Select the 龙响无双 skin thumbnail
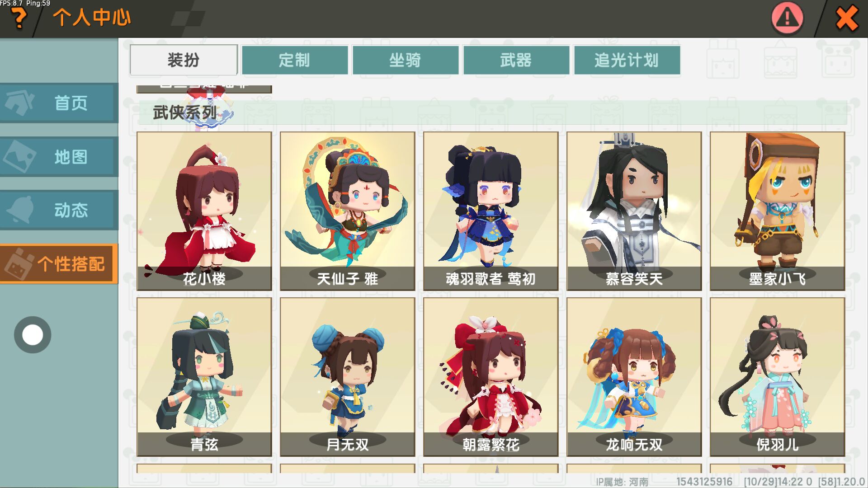The width and height of the screenshot is (868, 488). pyautogui.click(x=634, y=377)
